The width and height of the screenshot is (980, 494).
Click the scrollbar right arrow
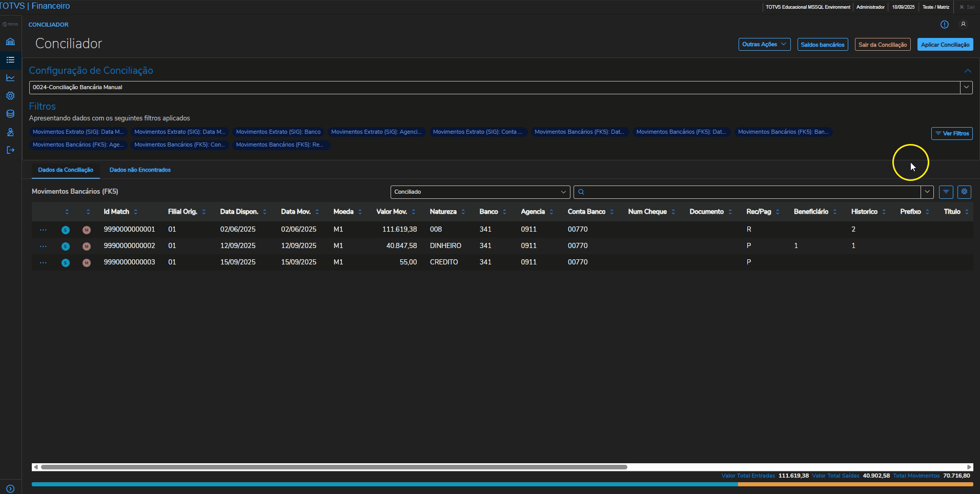pyautogui.click(x=969, y=467)
